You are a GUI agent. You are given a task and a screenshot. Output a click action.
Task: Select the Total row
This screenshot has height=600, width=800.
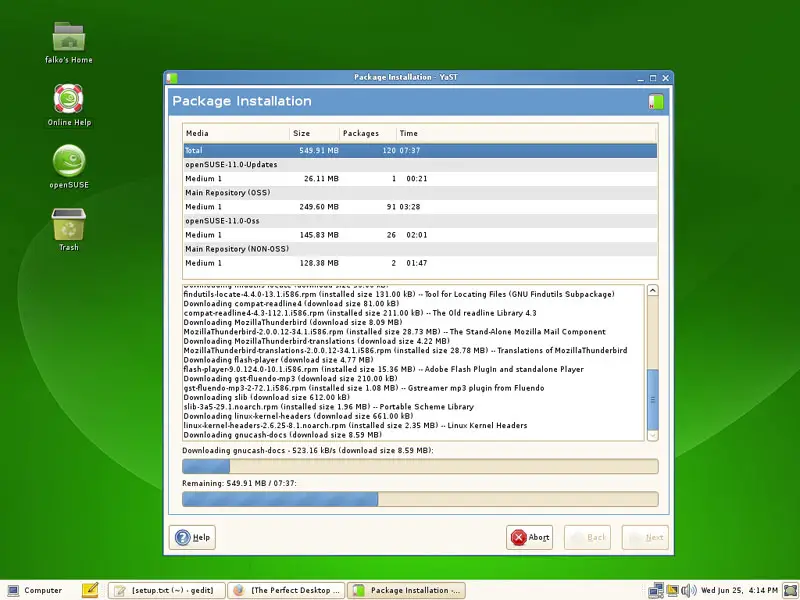pyautogui.click(x=420, y=151)
